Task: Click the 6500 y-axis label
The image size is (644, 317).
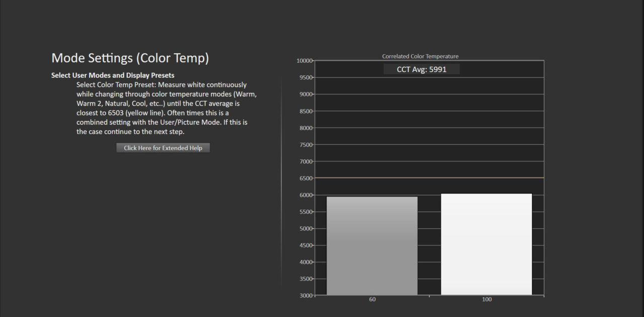Action: pyautogui.click(x=306, y=178)
